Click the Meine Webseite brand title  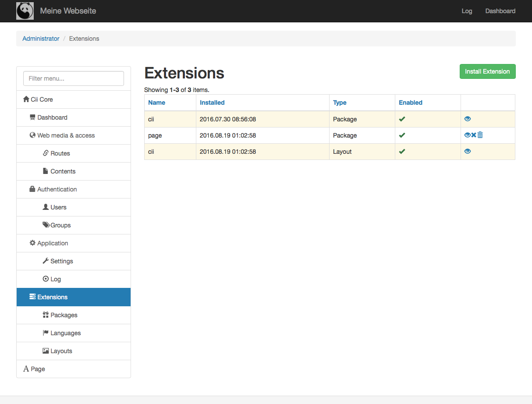click(x=68, y=11)
